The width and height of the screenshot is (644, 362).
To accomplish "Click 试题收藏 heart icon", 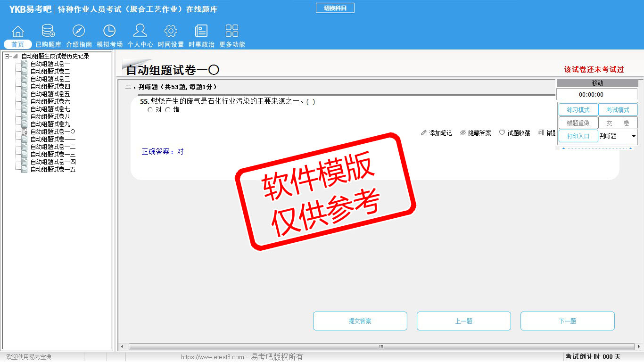I will pyautogui.click(x=502, y=133).
